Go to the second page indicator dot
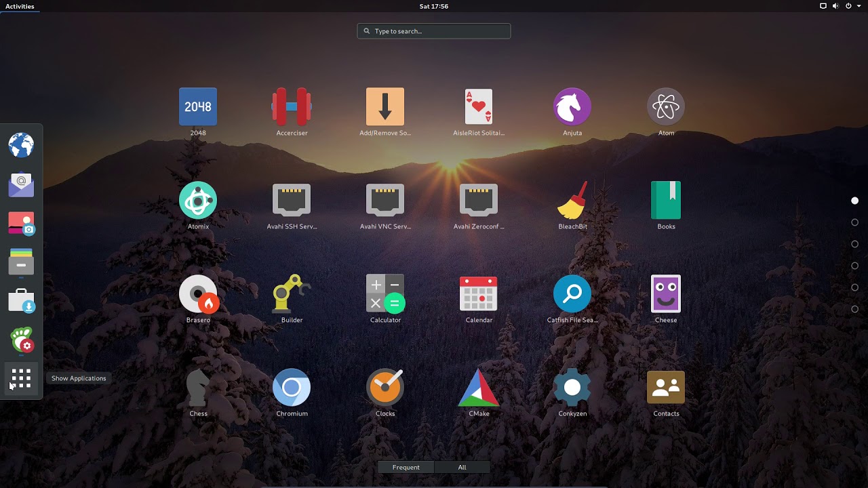Viewport: 868px width, 488px height. (x=854, y=222)
